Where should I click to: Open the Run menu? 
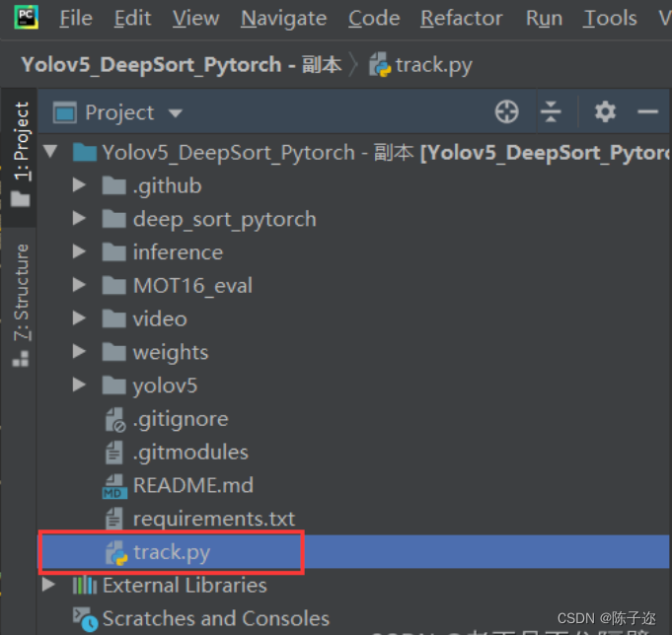tap(544, 18)
